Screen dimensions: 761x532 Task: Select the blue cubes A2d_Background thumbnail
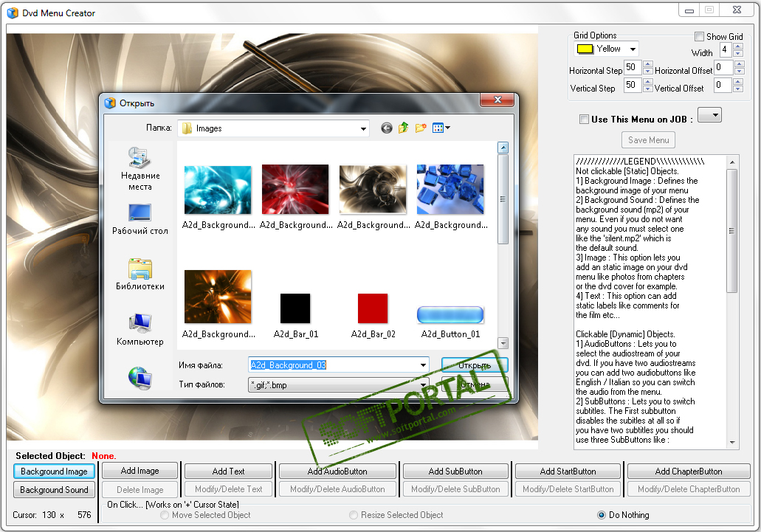coord(450,189)
